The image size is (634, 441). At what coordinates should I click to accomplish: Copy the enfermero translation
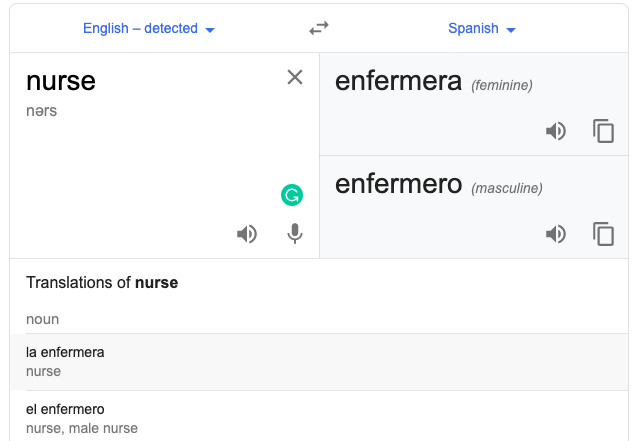tap(603, 234)
